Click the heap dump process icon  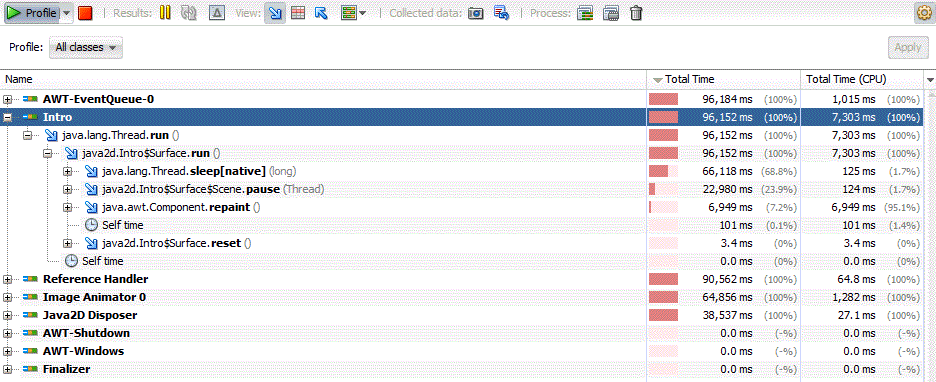tap(611, 13)
